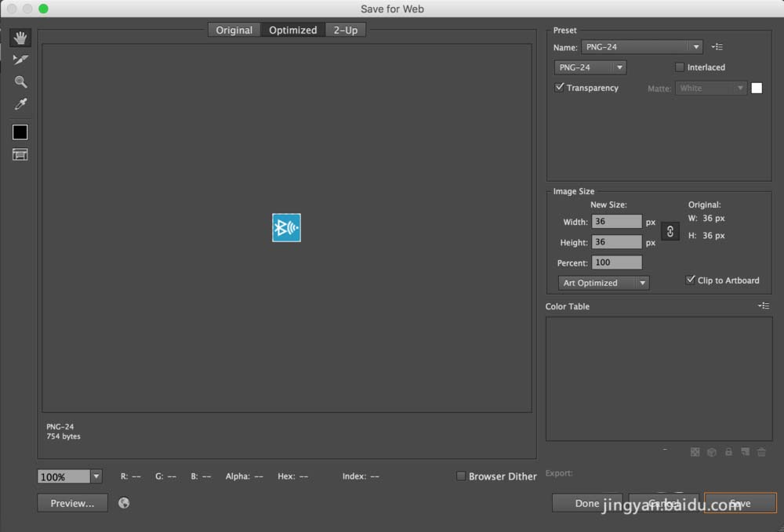Click the browser globe icon next to Preview
The height and width of the screenshot is (532, 784).
124,503
